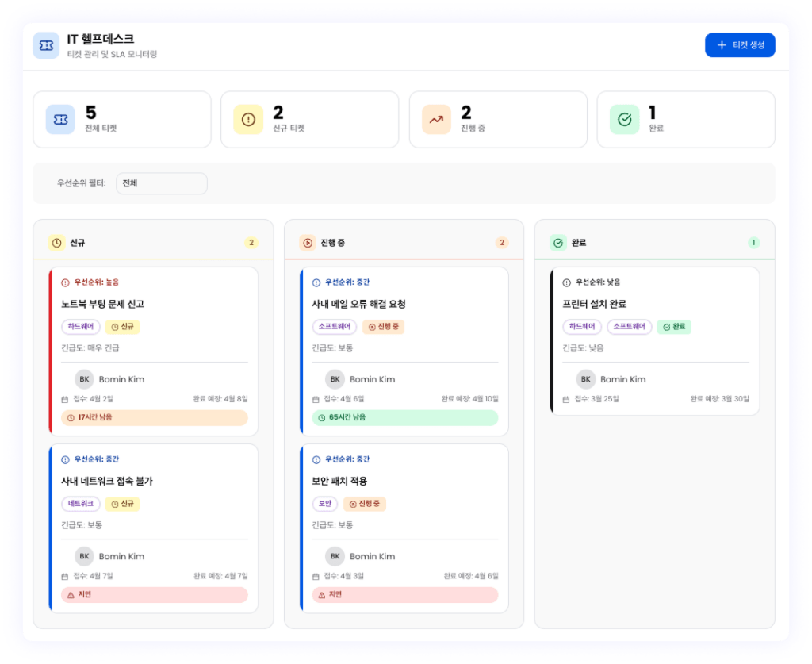Click the 신규 티켓 alert circle icon
This screenshot has height=664, width=812.
(x=248, y=120)
